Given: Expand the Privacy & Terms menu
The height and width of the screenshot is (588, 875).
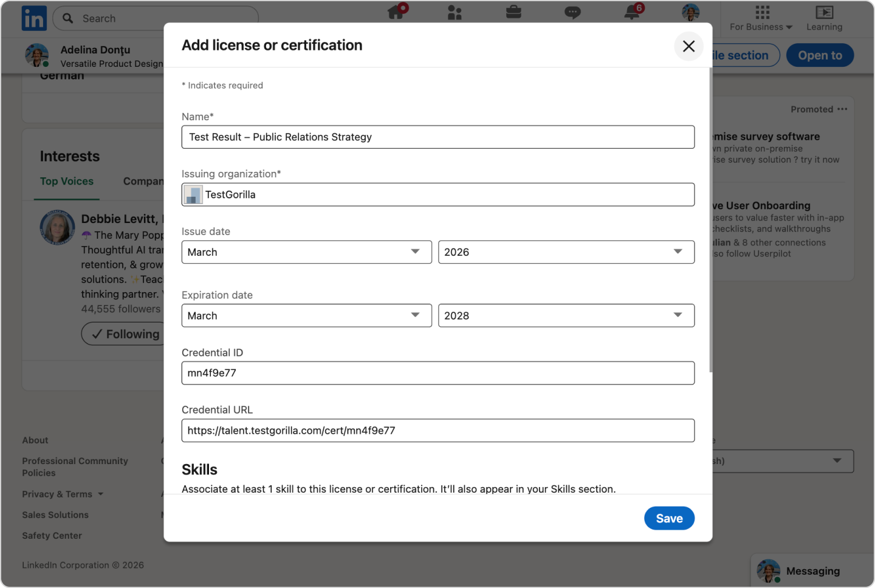Looking at the screenshot, I should point(63,494).
